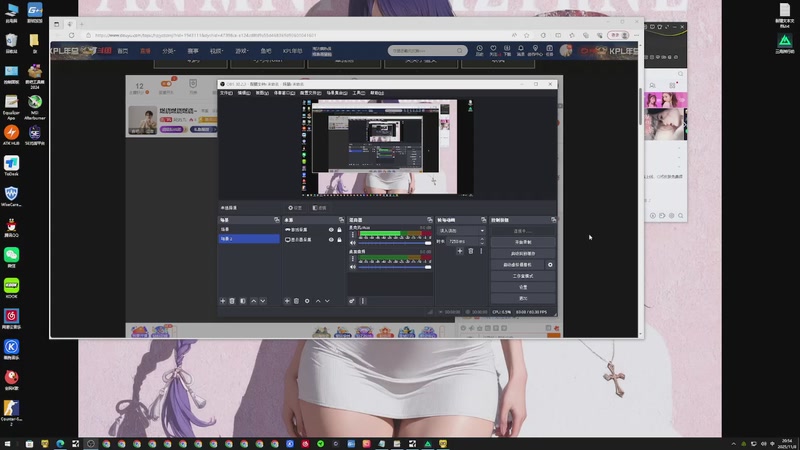800x450 pixels.
Task: Open the 停靠窗口 (Docks) menu in OBS
Action: [284, 93]
